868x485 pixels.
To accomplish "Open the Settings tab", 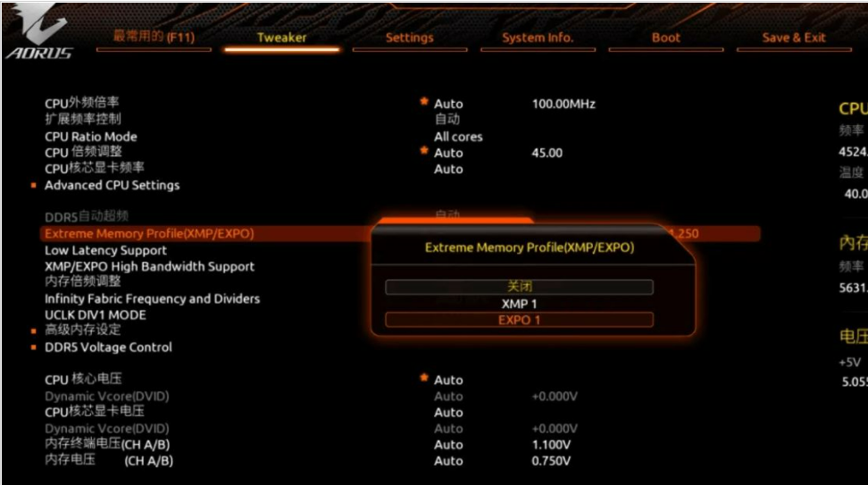I will click(410, 38).
